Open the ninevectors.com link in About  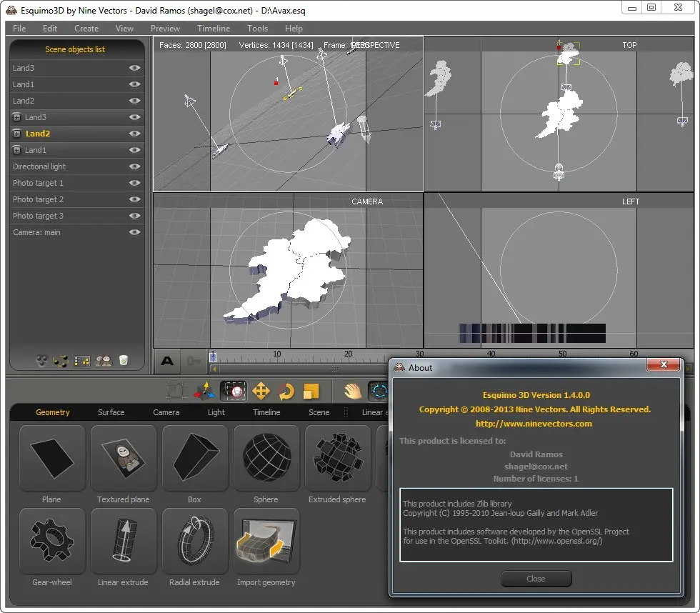(x=534, y=424)
